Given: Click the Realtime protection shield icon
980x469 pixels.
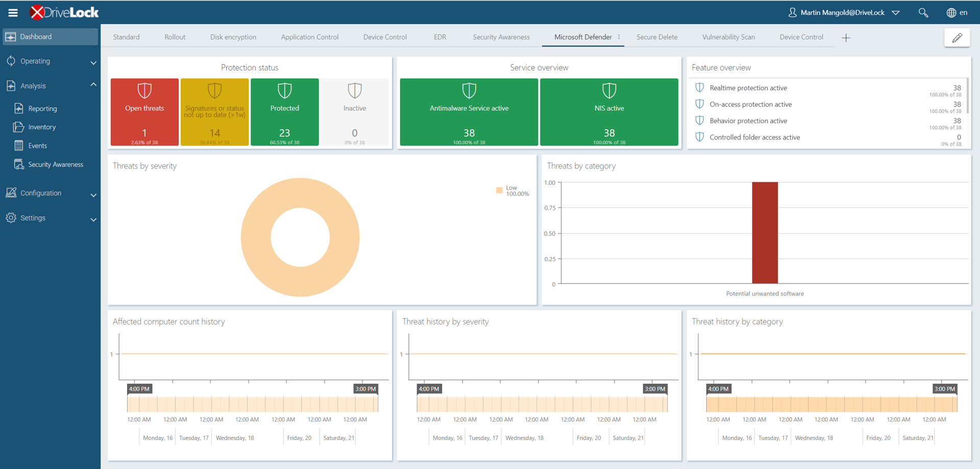Looking at the screenshot, I should tap(700, 88).
